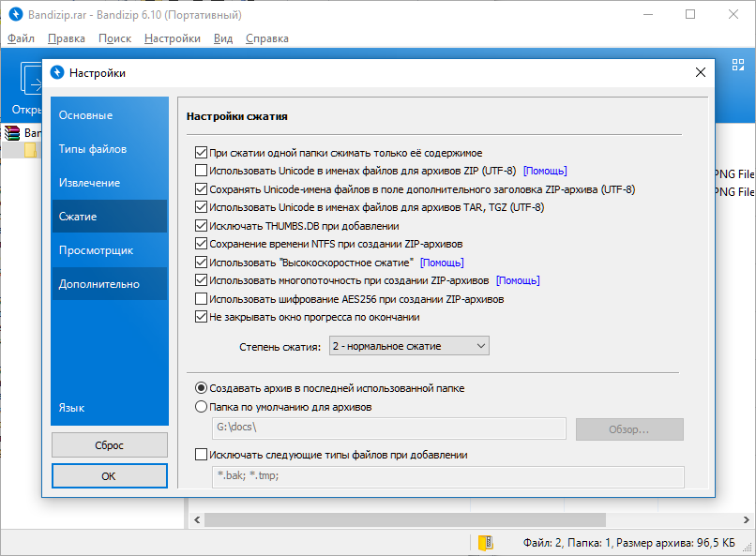Close the Настройки settings dialog
Viewport: 756px width, 556px height.
click(x=701, y=73)
